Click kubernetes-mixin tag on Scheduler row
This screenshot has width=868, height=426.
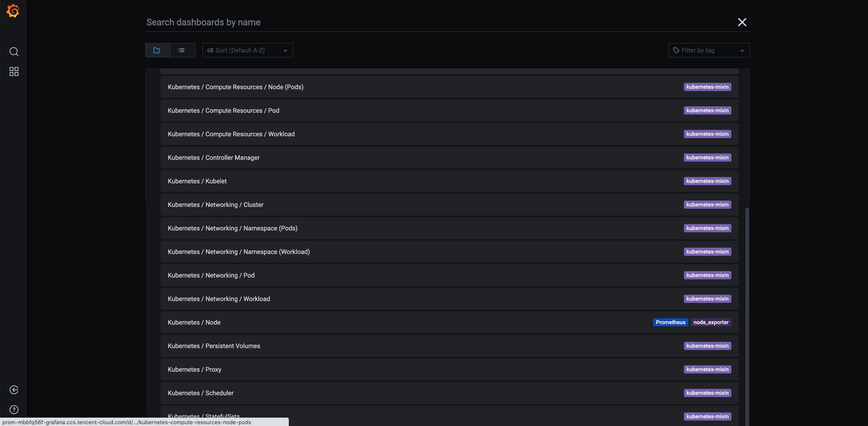(707, 393)
